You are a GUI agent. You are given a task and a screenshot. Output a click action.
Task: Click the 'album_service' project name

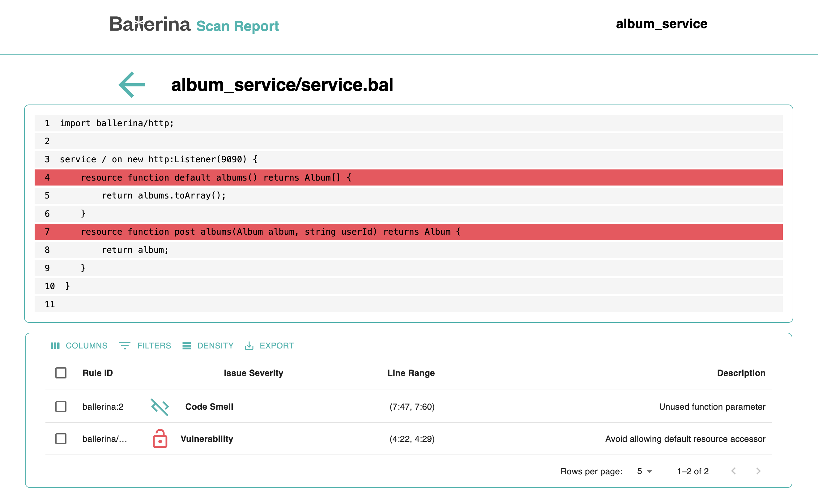(661, 24)
